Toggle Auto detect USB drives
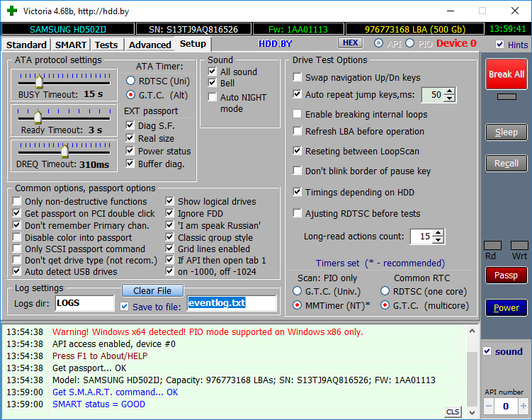The image size is (532, 420). (16, 271)
